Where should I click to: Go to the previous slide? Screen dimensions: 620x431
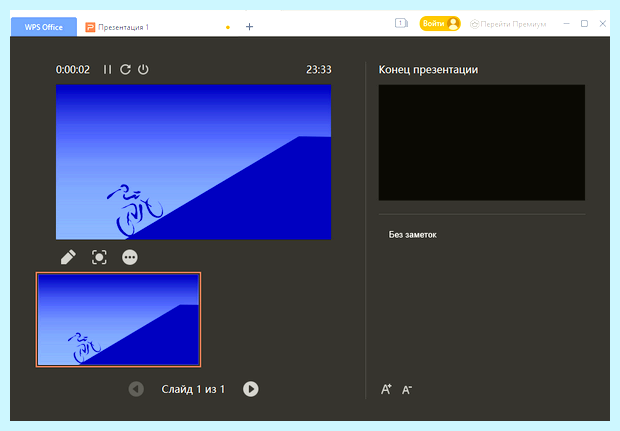pos(136,389)
